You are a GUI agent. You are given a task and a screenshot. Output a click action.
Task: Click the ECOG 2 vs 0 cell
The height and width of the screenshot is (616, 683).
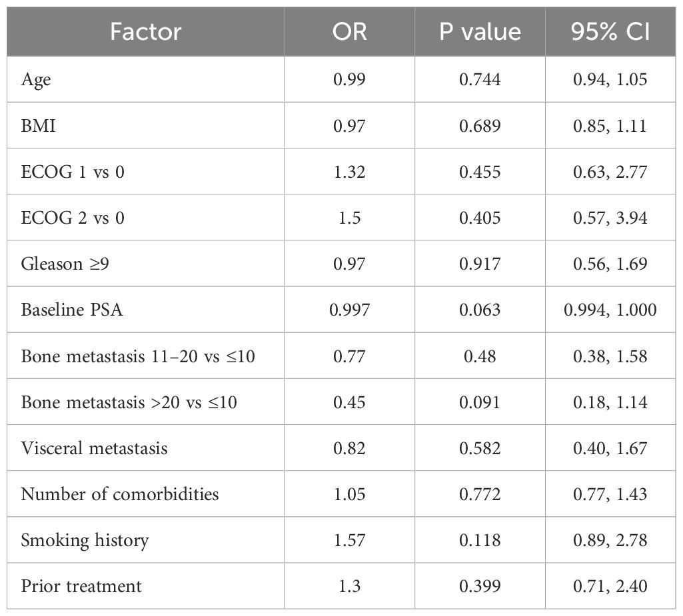pos(73,218)
